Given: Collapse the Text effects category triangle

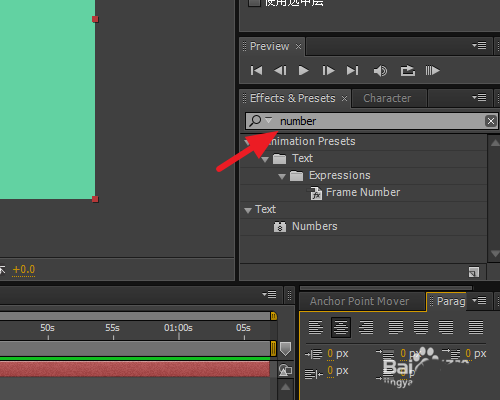Looking at the screenshot, I should click(x=248, y=210).
